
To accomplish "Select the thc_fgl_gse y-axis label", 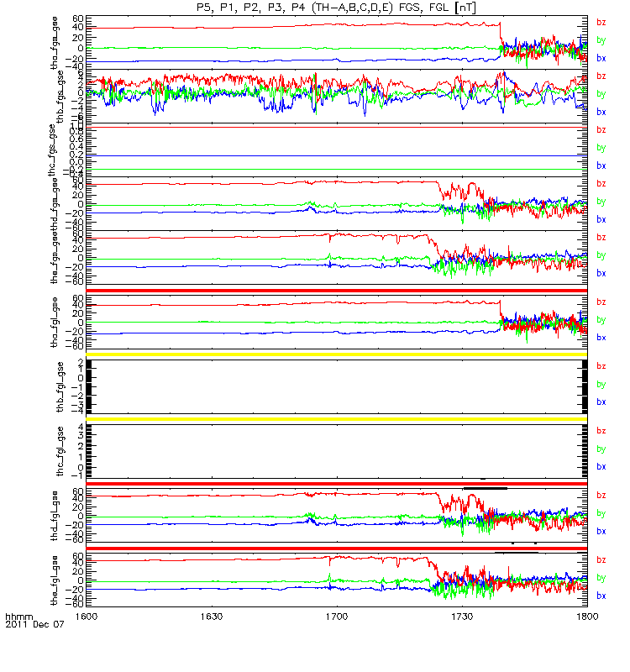I will point(60,451).
